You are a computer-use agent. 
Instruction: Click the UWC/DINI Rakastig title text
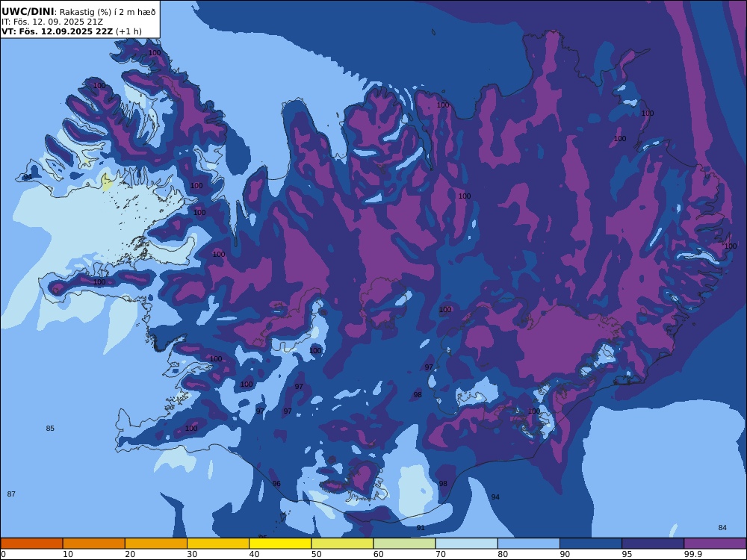[x=78, y=12]
